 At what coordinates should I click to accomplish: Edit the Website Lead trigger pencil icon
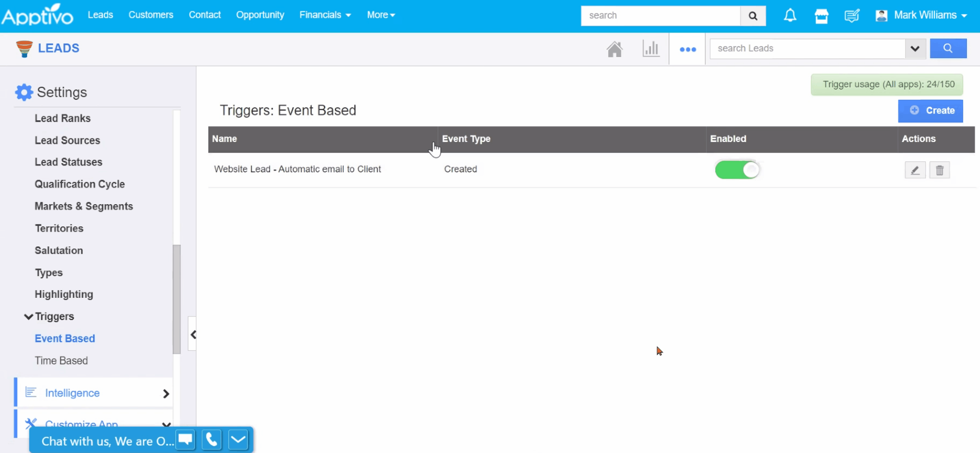pyautogui.click(x=915, y=170)
